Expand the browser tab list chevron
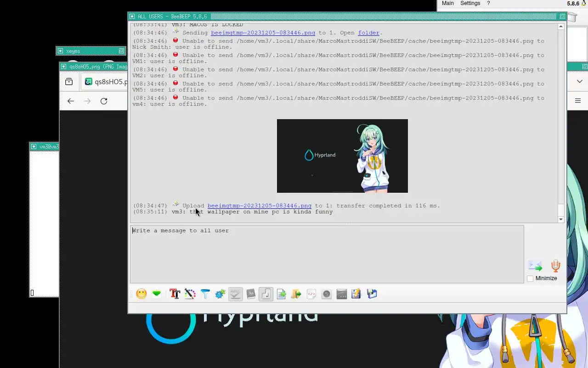Image resolution: width=588 pixels, height=368 pixels. pyautogui.click(x=579, y=81)
